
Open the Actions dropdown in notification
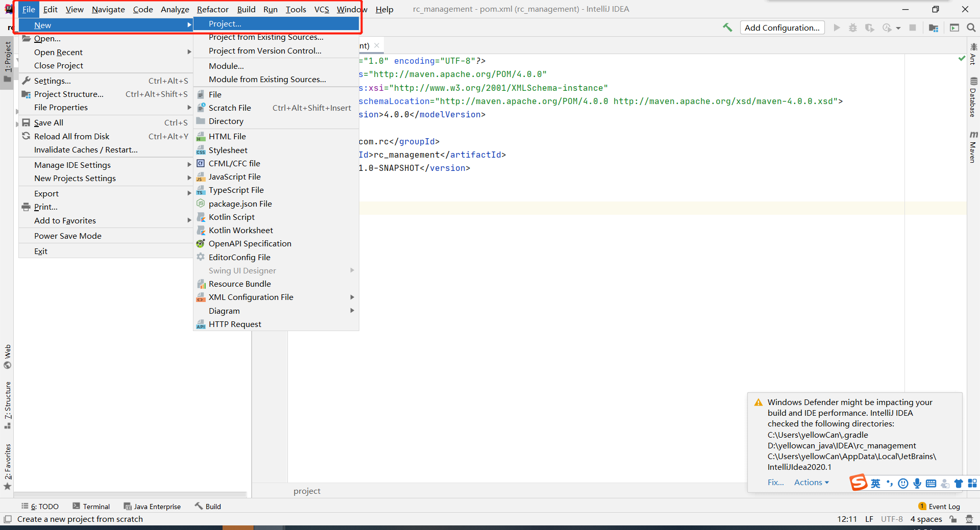[812, 482]
